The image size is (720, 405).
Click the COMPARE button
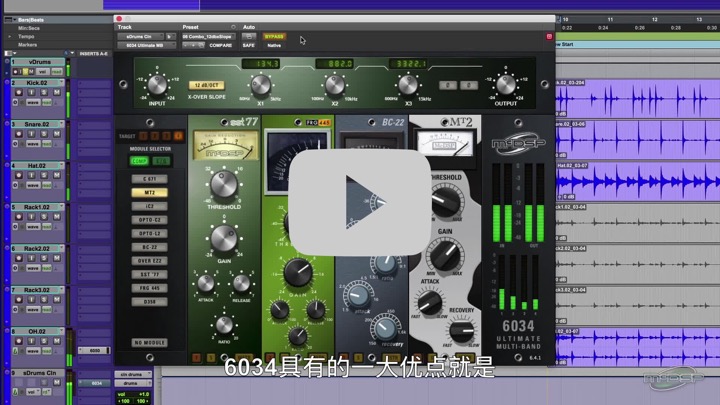[x=220, y=45]
